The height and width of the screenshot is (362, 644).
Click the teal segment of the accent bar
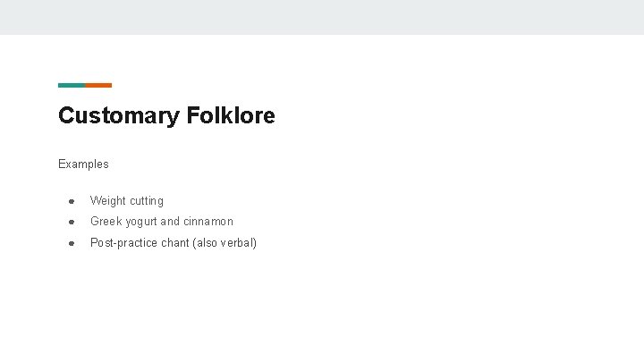[x=72, y=85]
